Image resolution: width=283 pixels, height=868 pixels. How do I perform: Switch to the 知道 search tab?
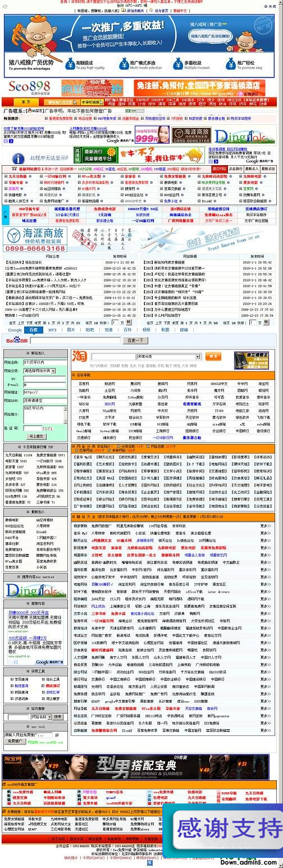[x=108, y=330]
